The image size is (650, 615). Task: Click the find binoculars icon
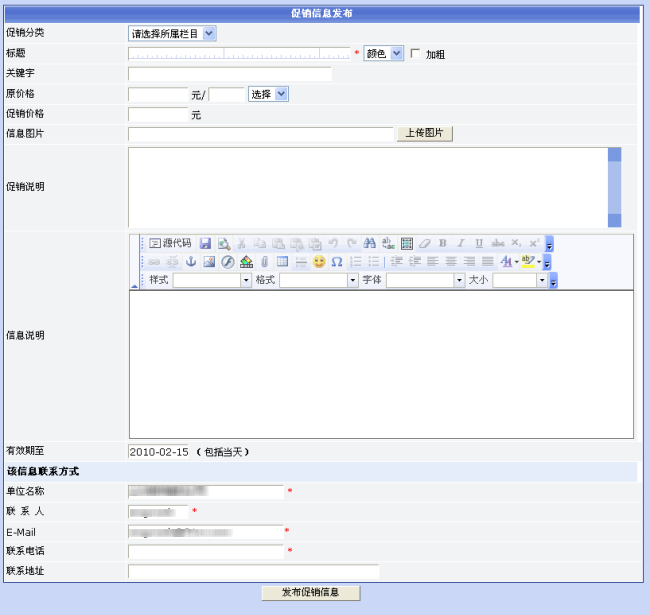pyautogui.click(x=369, y=243)
